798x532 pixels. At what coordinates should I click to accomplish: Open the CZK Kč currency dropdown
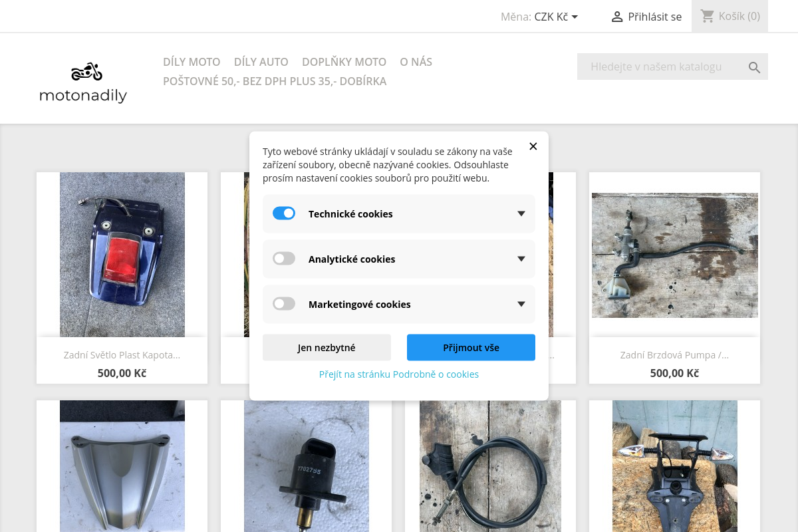click(557, 17)
